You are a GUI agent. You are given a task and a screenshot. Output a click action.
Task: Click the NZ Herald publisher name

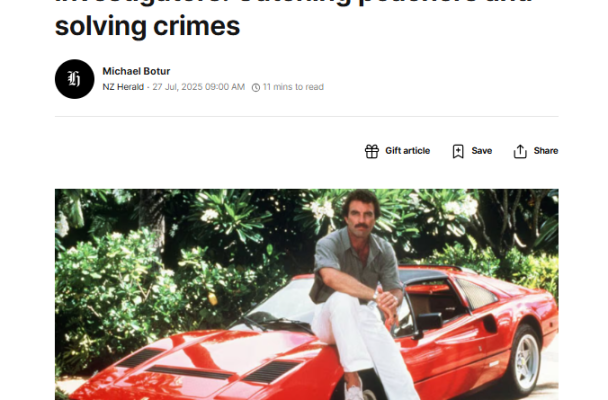(x=123, y=87)
